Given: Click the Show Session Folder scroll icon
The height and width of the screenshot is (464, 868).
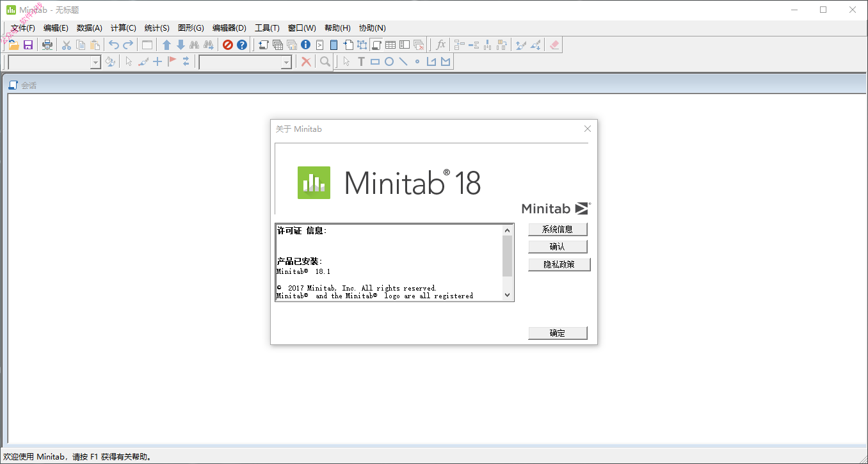Looking at the screenshot, I should point(263,45).
